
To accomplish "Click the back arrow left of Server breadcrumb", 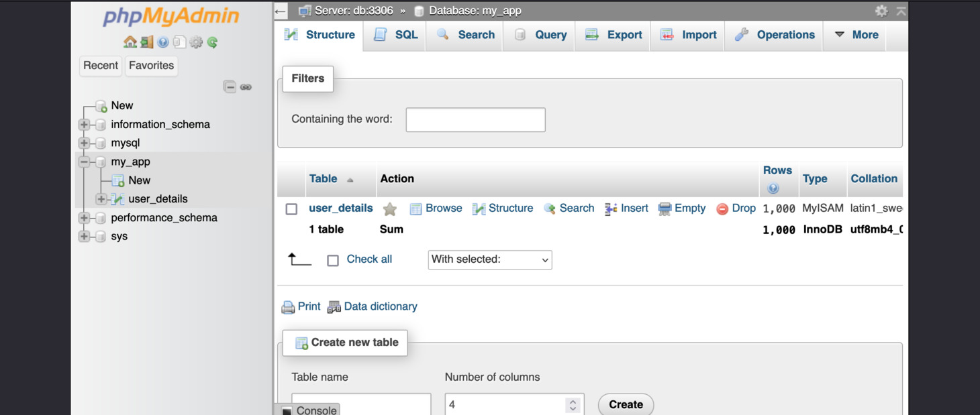I will click(281, 11).
